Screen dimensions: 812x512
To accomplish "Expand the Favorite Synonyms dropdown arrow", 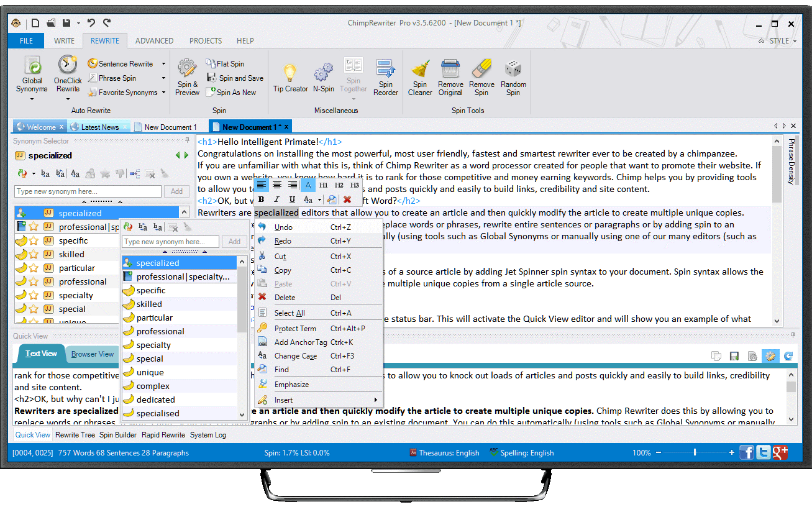I will (164, 92).
